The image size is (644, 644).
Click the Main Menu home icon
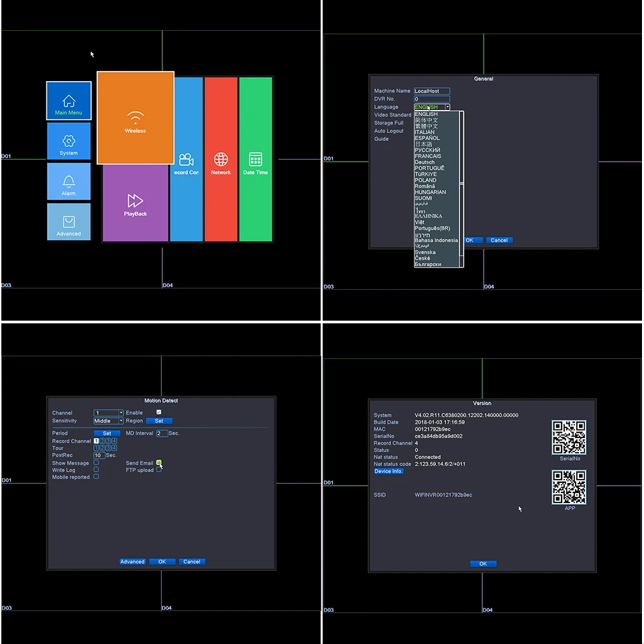coord(68,101)
